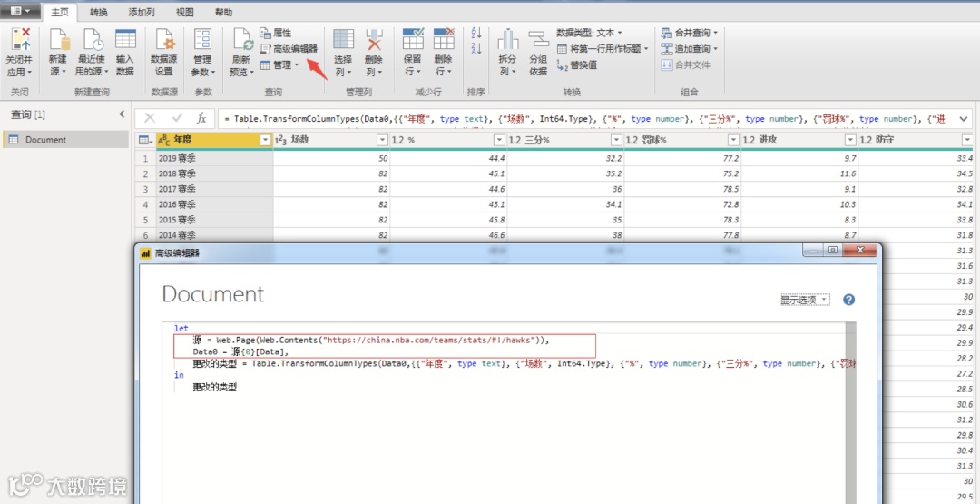The width and height of the screenshot is (980, 504).
Task: Open the File menu button
Action: coord(21,11)
